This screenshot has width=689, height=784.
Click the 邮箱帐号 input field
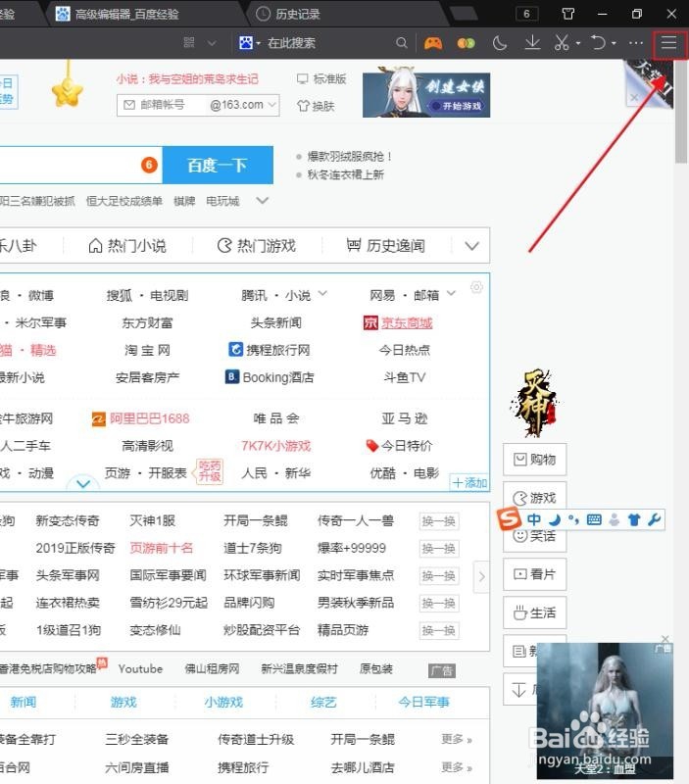(163, 105)
